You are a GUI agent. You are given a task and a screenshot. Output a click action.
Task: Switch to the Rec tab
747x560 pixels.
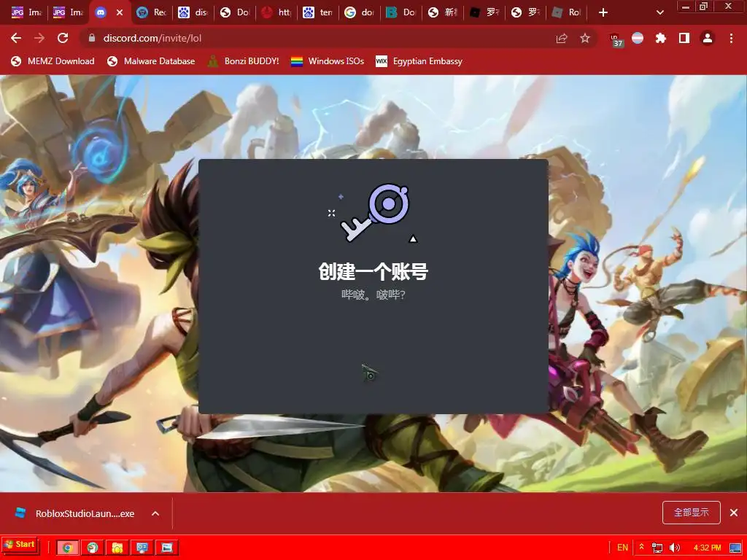[151, 12]
